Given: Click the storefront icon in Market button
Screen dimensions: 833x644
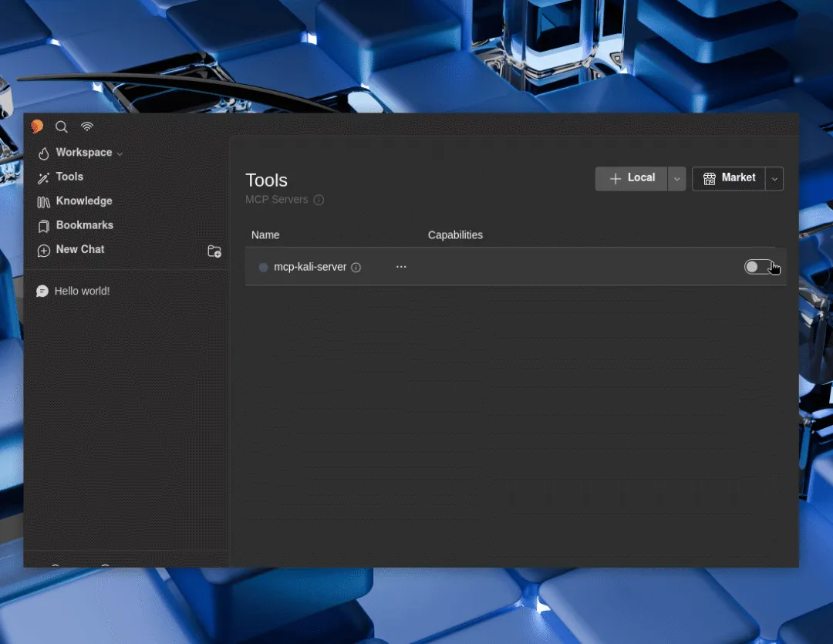Looking at the screenshot, I should tap(710, 178).
